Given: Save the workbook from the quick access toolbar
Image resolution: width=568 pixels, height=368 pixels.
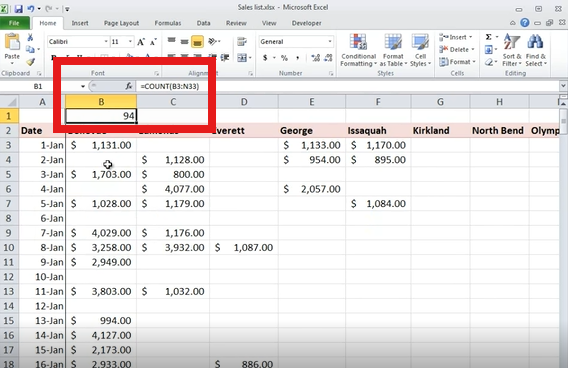Looking at the screenshot, I should 18,9.
